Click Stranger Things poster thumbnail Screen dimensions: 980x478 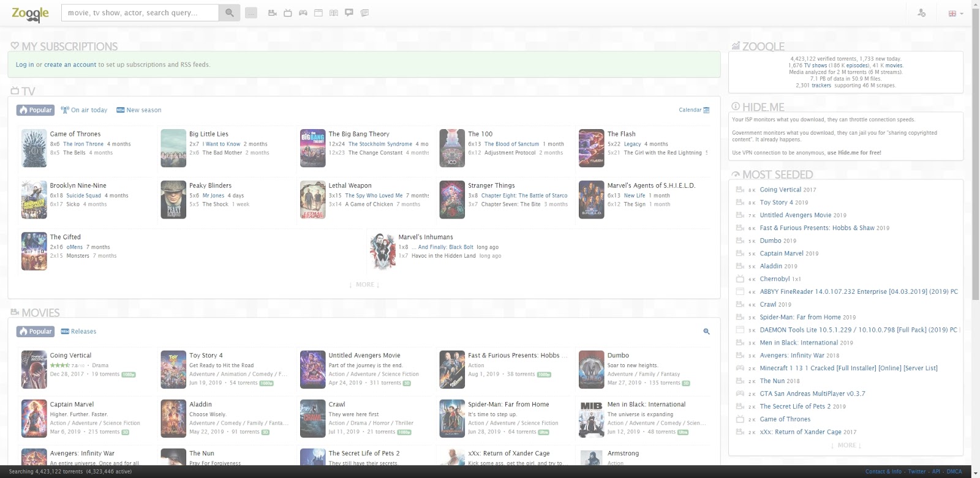452,200
